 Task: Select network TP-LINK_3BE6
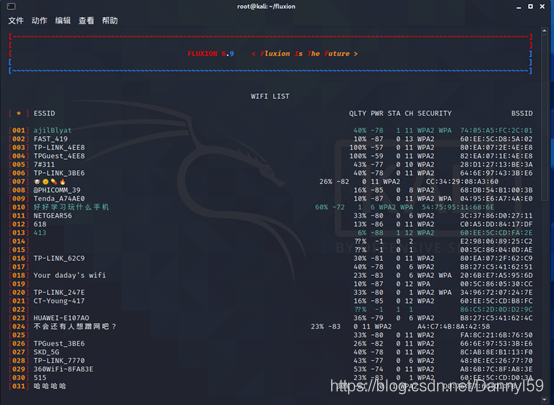[59, 173]
